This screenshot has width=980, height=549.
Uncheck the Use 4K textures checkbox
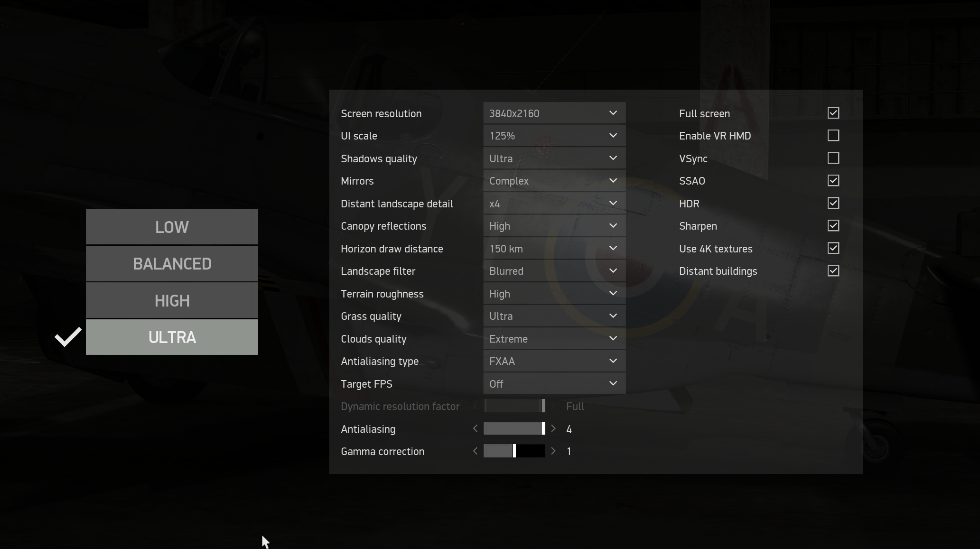point(833,248)
